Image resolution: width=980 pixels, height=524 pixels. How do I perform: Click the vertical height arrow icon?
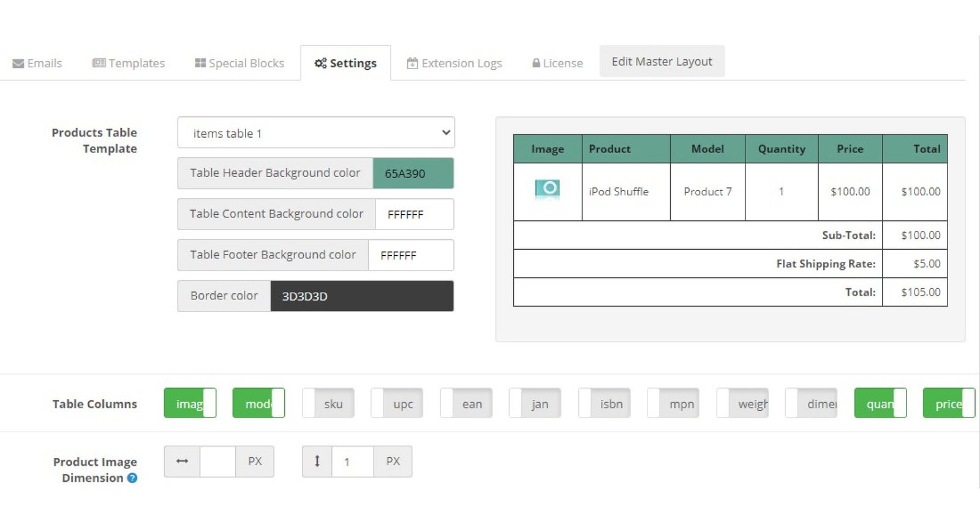317,461
